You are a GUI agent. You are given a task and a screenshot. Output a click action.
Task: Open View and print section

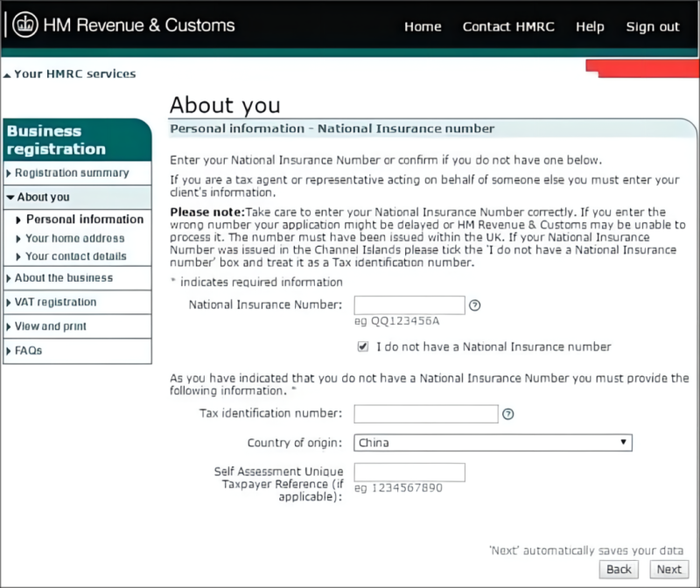[77, 326]
